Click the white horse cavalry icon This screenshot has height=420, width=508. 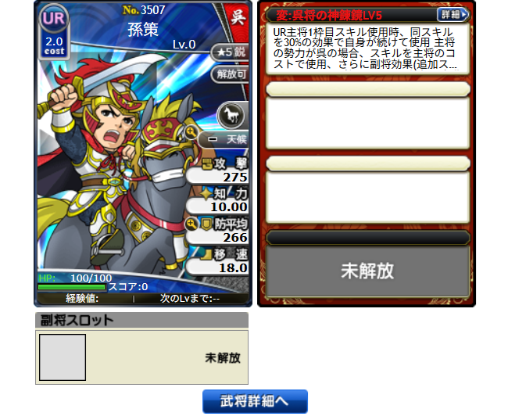(231, 115)
